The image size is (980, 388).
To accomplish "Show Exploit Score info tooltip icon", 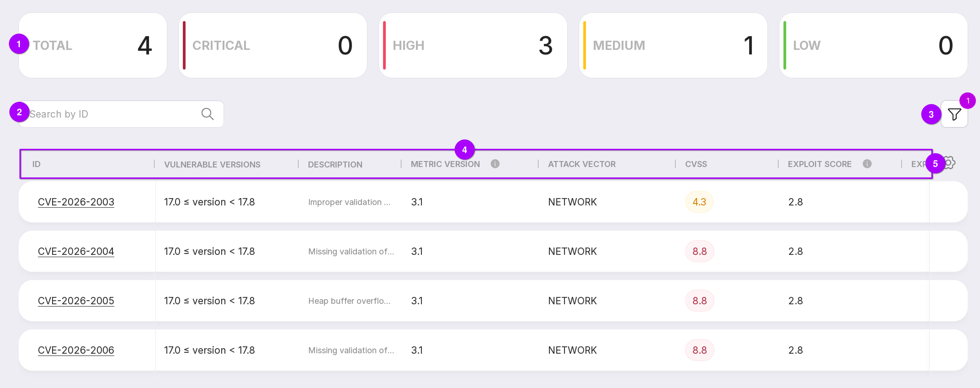I will [867, 164].
